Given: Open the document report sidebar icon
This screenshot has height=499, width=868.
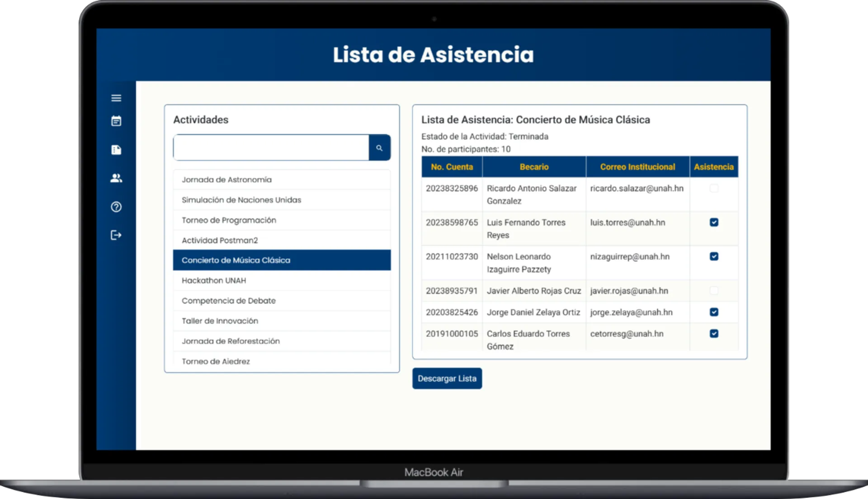Looking at the screenshot, I should 116,150.
